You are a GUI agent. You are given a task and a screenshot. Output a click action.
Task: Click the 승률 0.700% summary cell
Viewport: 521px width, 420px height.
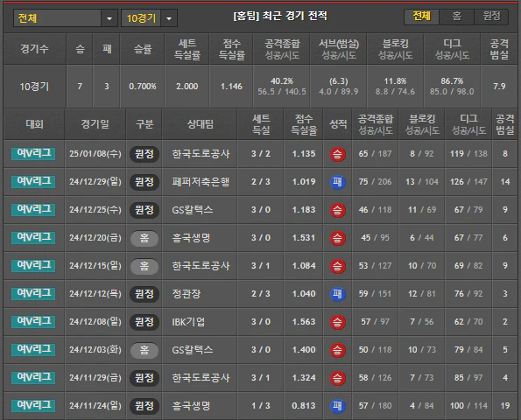coord(143,87)
